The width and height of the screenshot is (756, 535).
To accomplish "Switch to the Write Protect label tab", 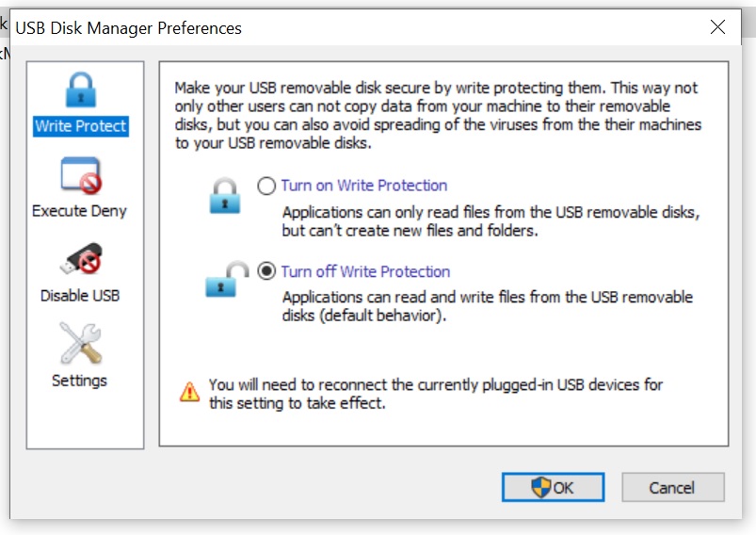I will point(81,126).
